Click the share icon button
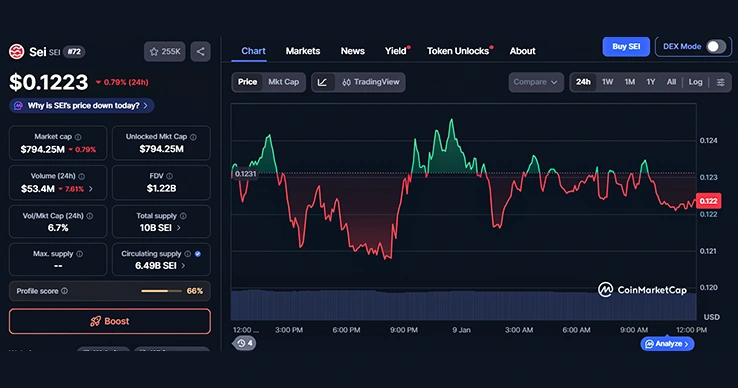This screenshot has width=738, height=388. pyautogui.click(x=201, y=51)
